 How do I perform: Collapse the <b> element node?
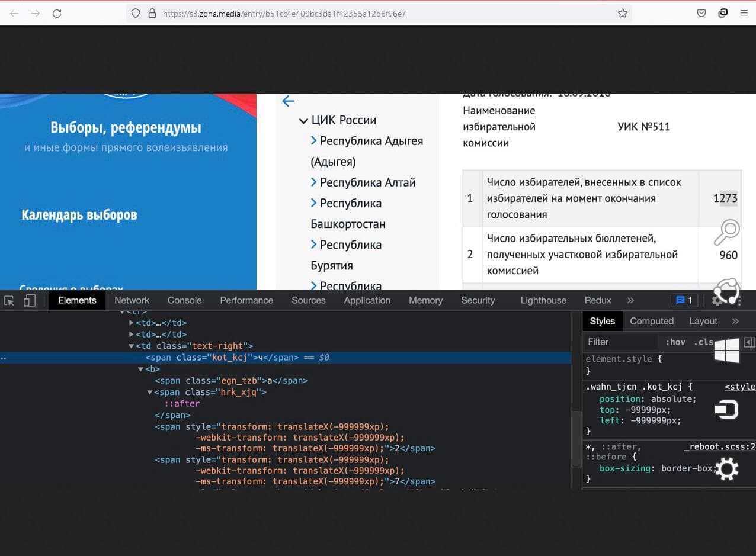[141, 369]
